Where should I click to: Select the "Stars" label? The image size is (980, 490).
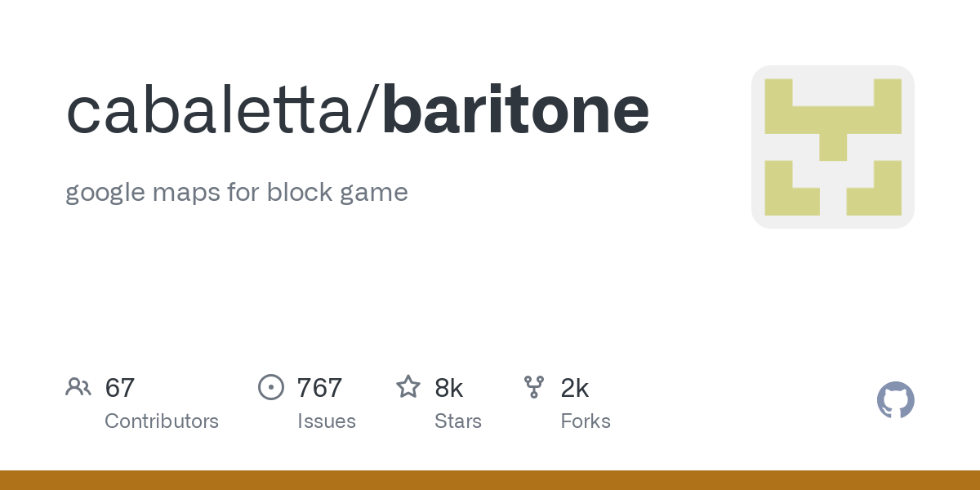click(458, 421)
